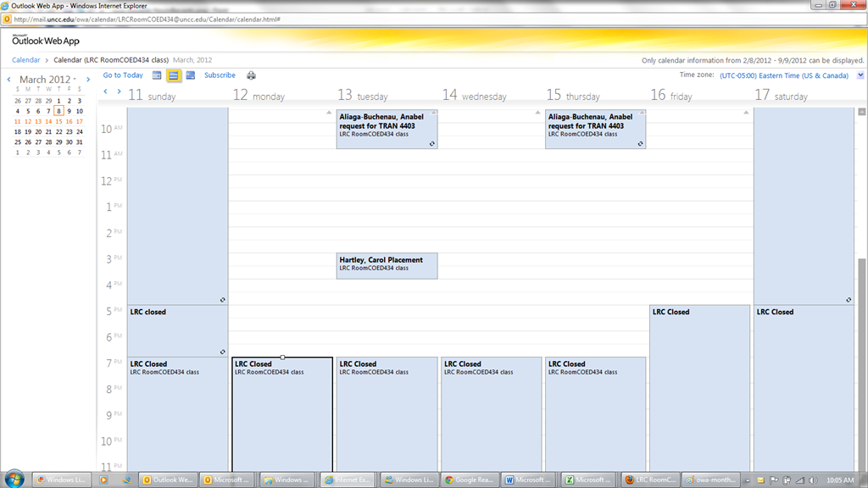
Task: Open the Calendar breadcrumb link
Action: coord(25,60)
